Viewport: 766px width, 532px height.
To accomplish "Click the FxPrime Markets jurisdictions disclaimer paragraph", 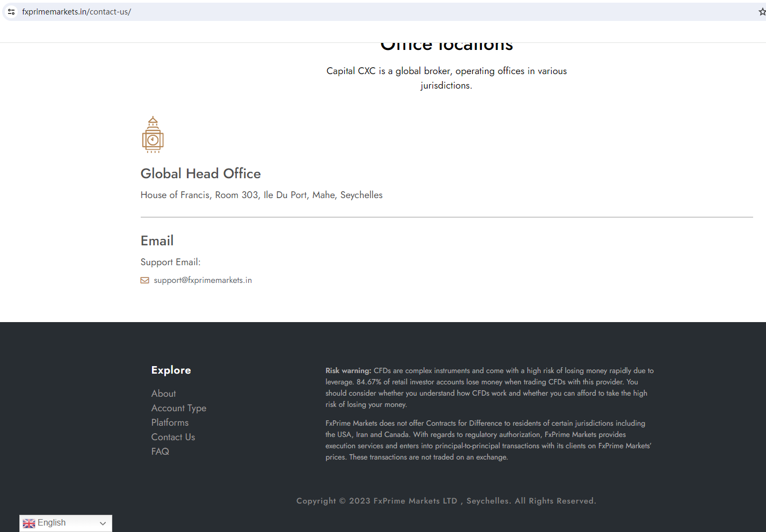I will [488, 440].
